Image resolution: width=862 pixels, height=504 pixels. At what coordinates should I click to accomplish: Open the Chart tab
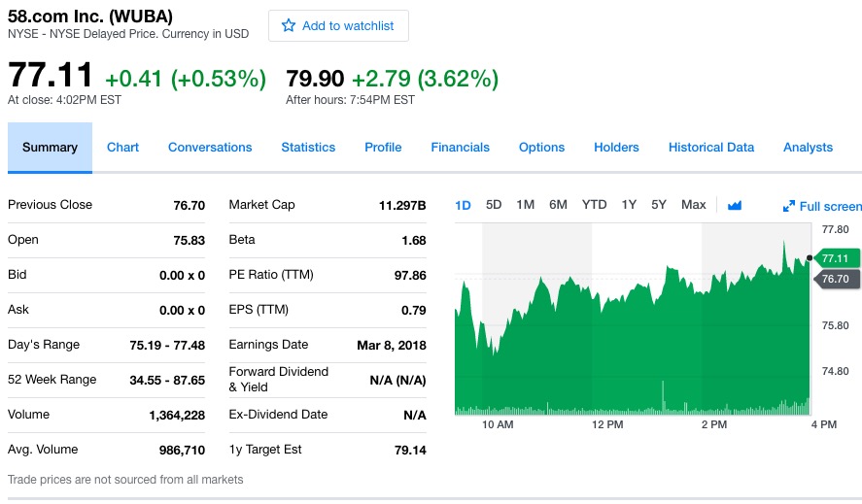point(122,148)
